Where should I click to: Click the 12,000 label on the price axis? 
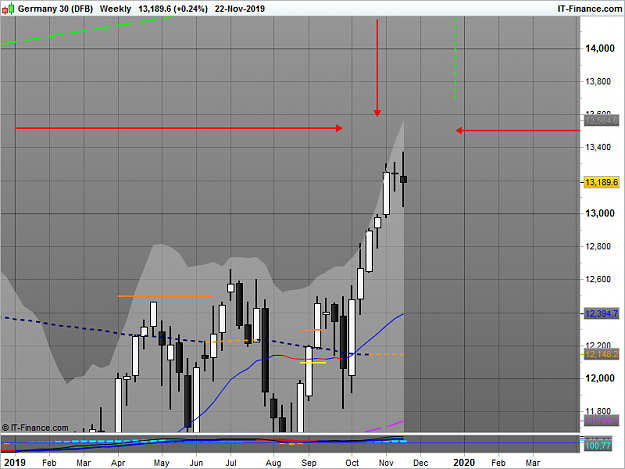tap(599, 378)
